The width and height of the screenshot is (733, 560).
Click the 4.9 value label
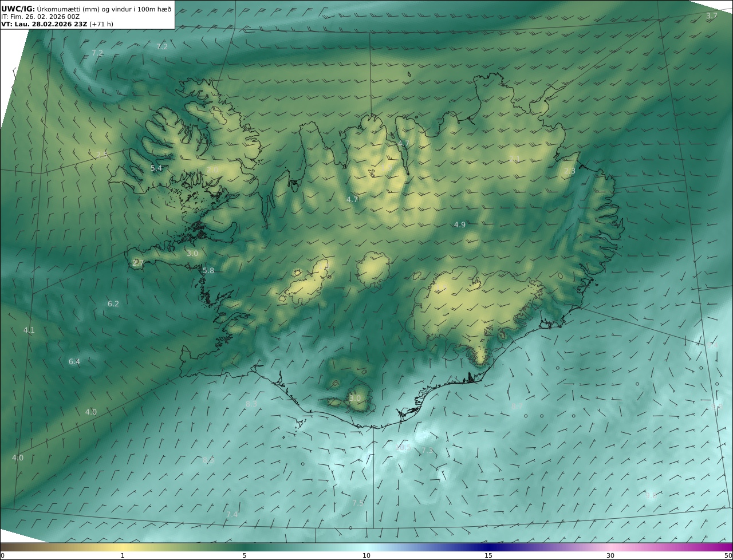pos(460,225)
